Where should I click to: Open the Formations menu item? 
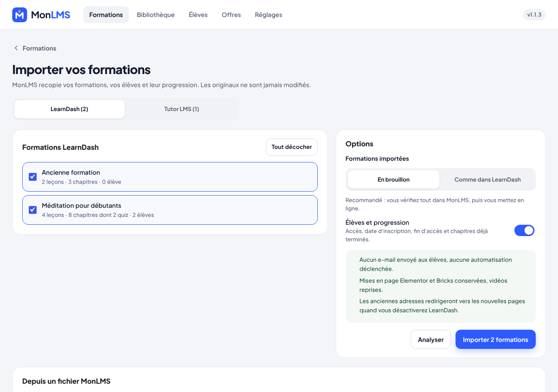(106, 15)
